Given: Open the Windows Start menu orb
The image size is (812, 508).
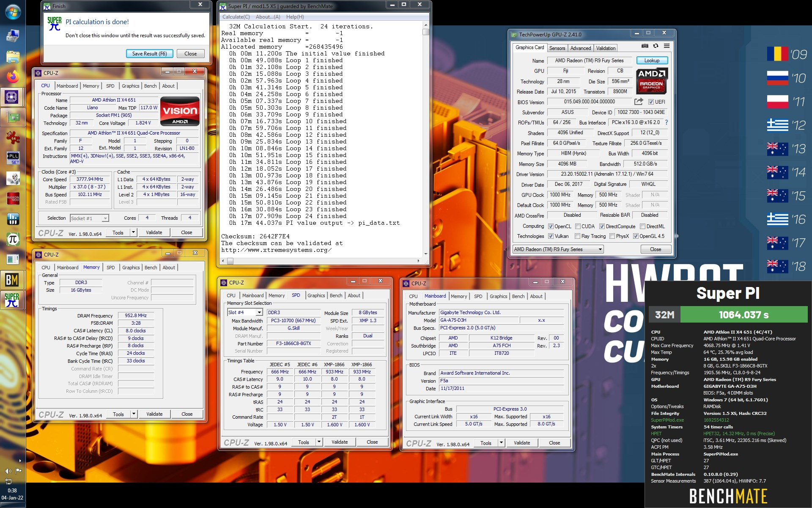Looking at the screenshot, I should [x=13, y=12].
